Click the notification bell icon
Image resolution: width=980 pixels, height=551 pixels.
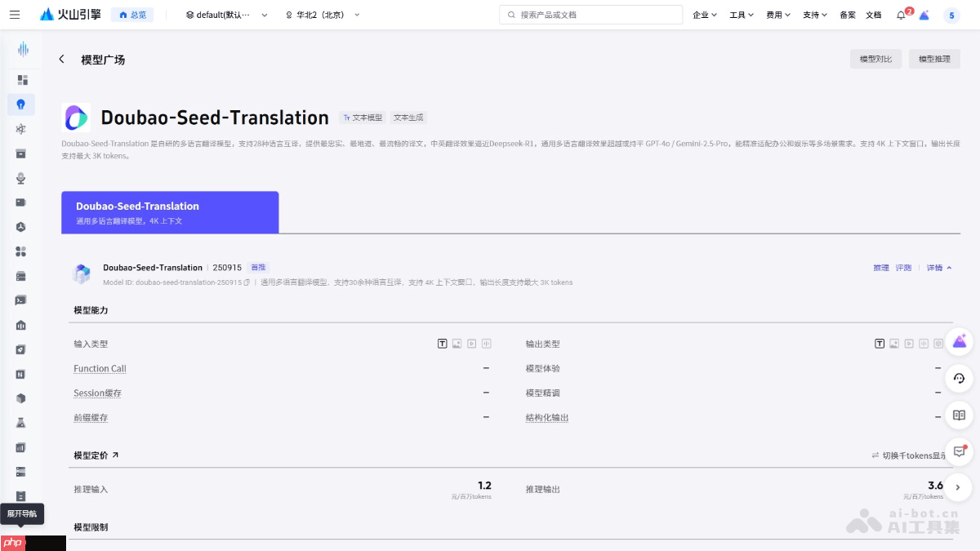(x=898, y=13)
